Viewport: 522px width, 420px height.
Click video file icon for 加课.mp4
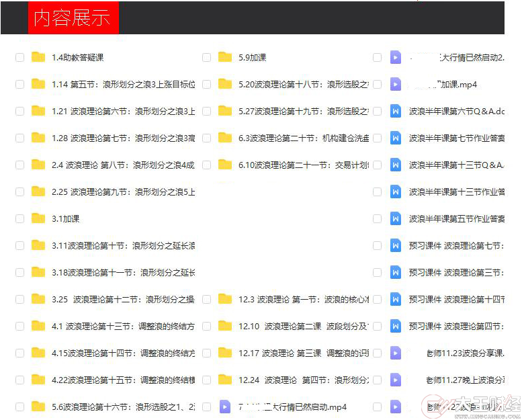(396, 84)
